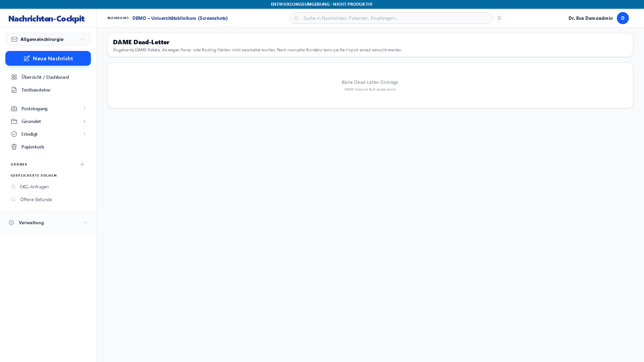644x362 pixels.
Task: Click 'Keine Dead-Letter-Einträge.' text
Action: point(370,82)
